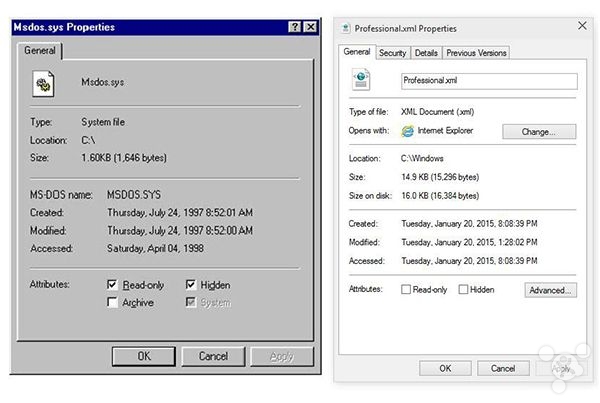Click the '14.9 KB (15,296 bytes)' size value

point(440,177)
